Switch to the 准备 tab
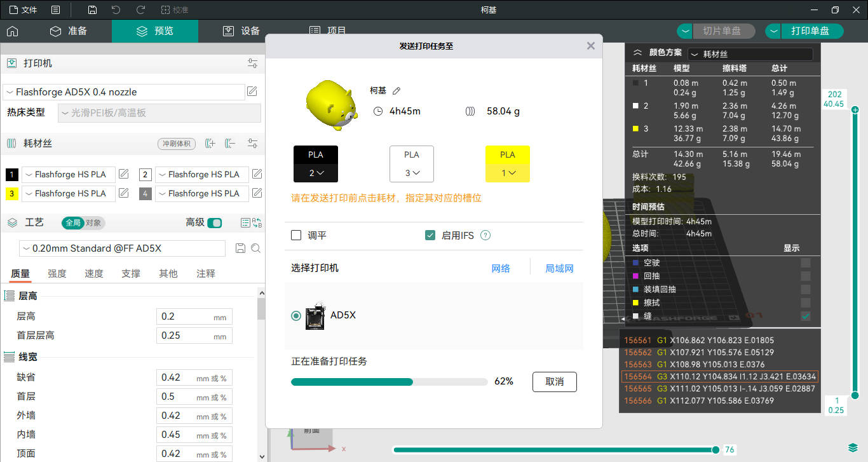The height and width of the screenshot is (462, 868). point(69,31)
